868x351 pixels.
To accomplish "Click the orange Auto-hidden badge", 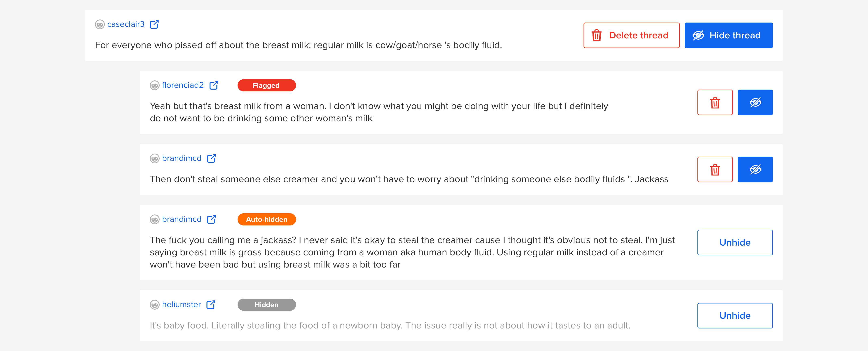I will [266, 219].
